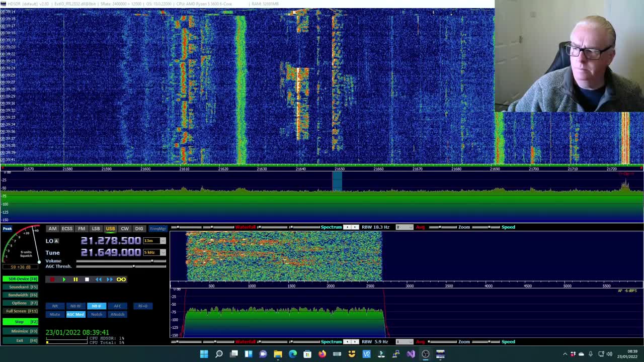Image resolution: width=644 pixels, height=362 pixels.
Task: Open the FreqMgr frequency manager
Action: point(157,229)
